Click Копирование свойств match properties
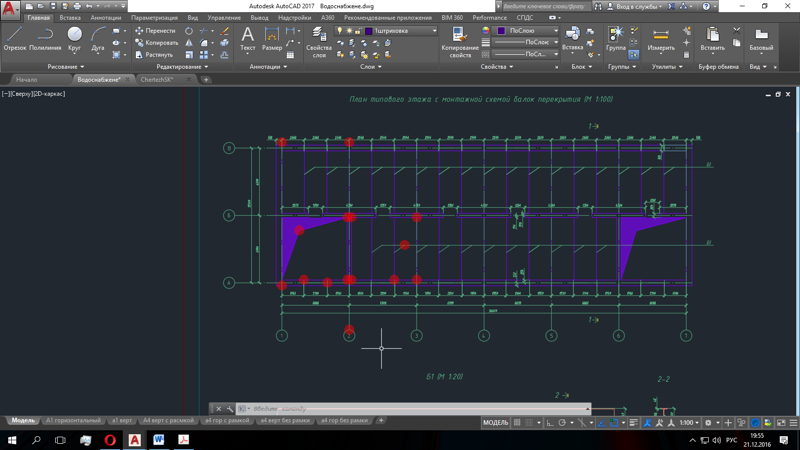Screen dimensions: 800x450 point(460,42)
